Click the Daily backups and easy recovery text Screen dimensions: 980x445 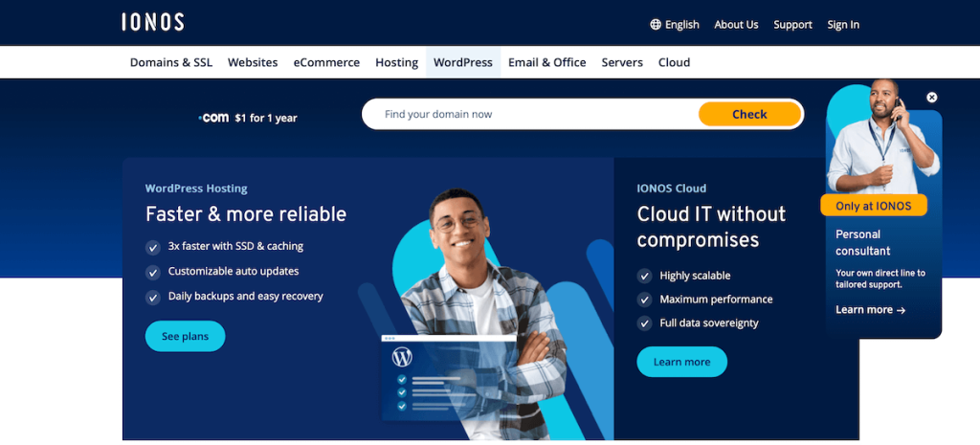(246, 297)
